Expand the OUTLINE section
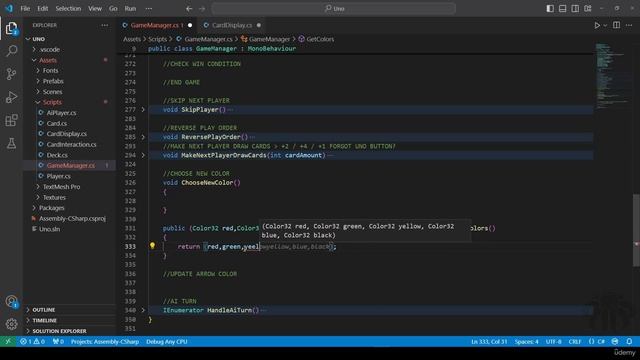 [x=43, y=310]
